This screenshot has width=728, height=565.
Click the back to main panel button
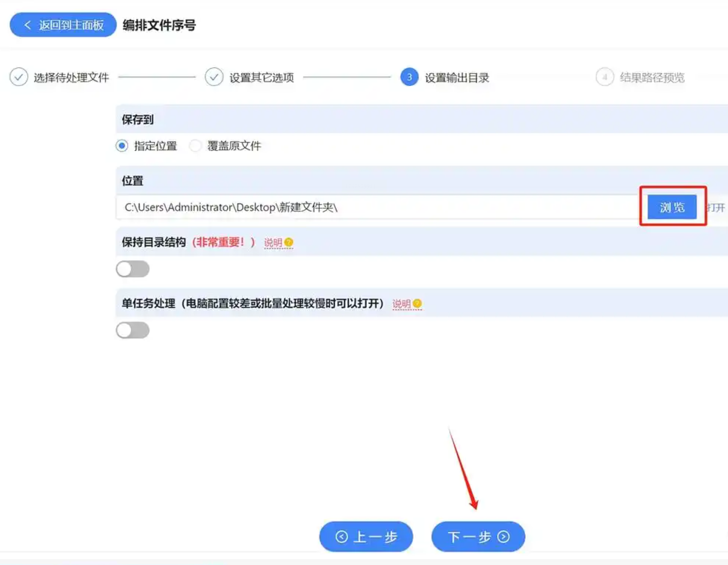[x=63, y=25]
